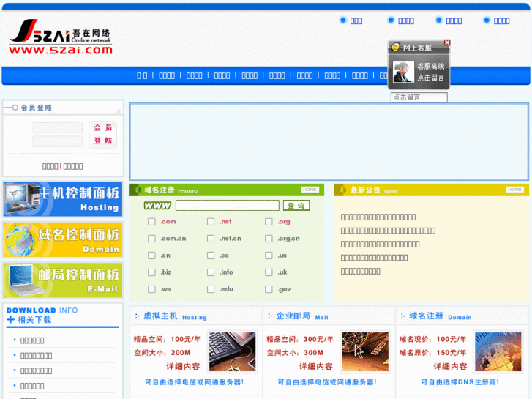Screen dimensions: 532x399
Task: Click the 域名原价: 150元/年 text
Action: point(433,353)
